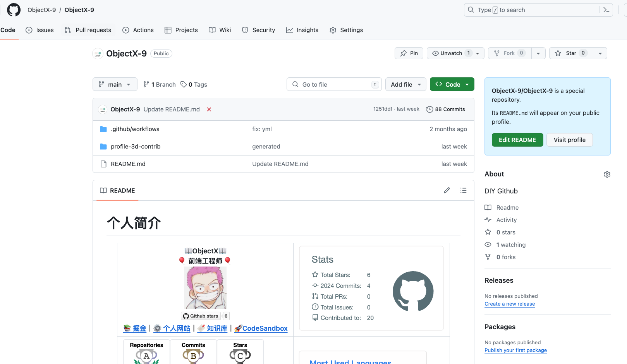Image resolution: width=627 pixels, height=364 pixels.
Task: Open the 个人网站 link
Action: 172,328
